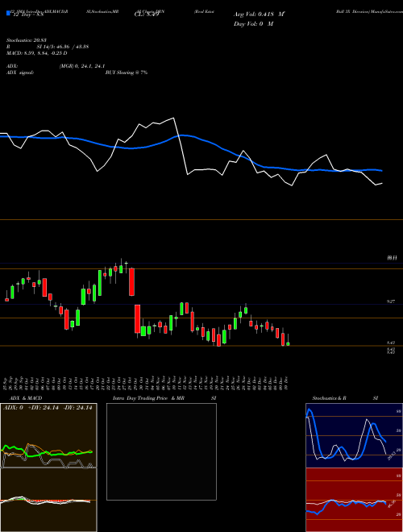Open the ADX & MACD mini chart

pyautogui.click(x=48, y=468)
